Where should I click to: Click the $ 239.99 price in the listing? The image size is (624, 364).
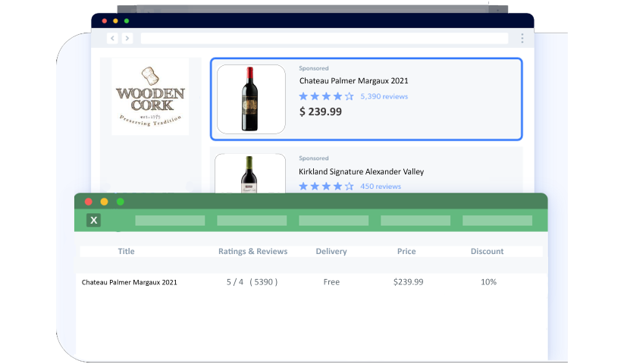pyautogui.click(x=321, y=111)
